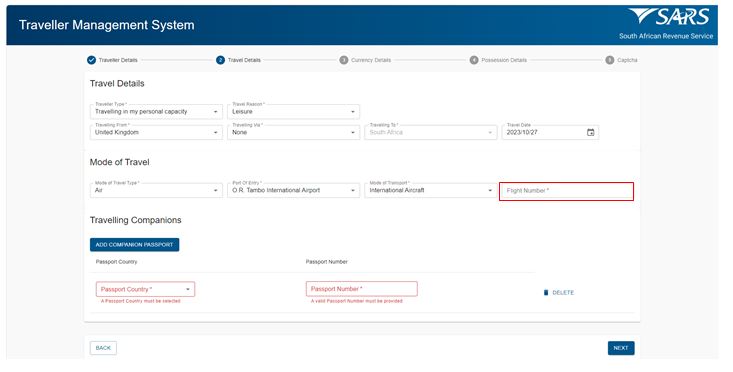Click the step 5 Captcha circle
The width and height of the screenshot is (733, 372).
coord(610,60)
